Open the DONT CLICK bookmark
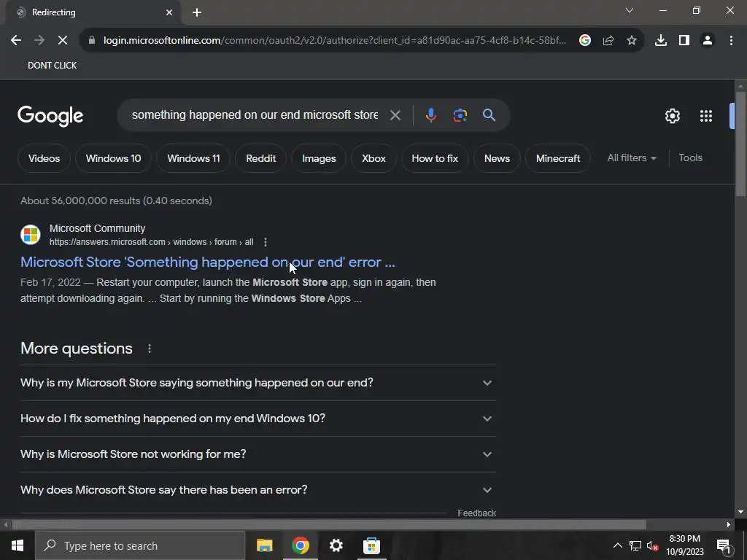This screenshot has width=747, height=560. tap(52, 65)
